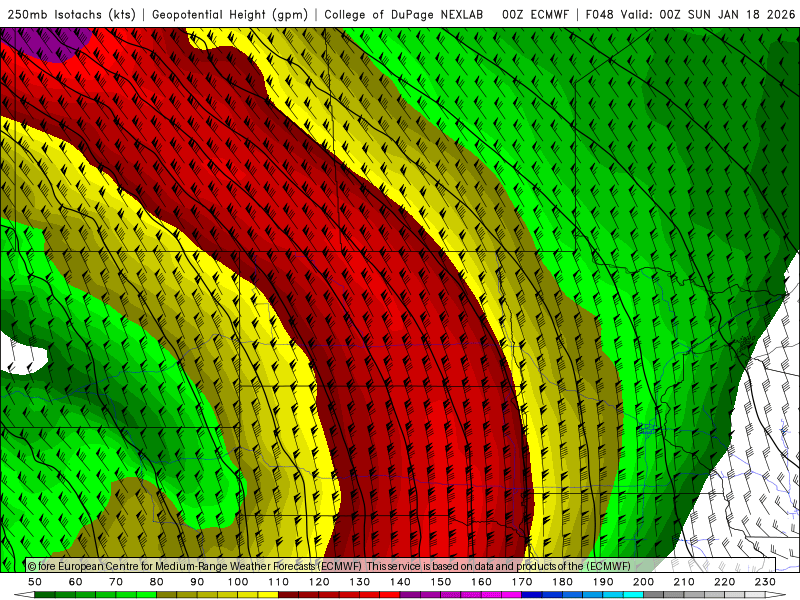This screenshot has height=600, width=800.
Task: Click the "Geopotential Height (gpm)" header label
Action: coord(230,14)
